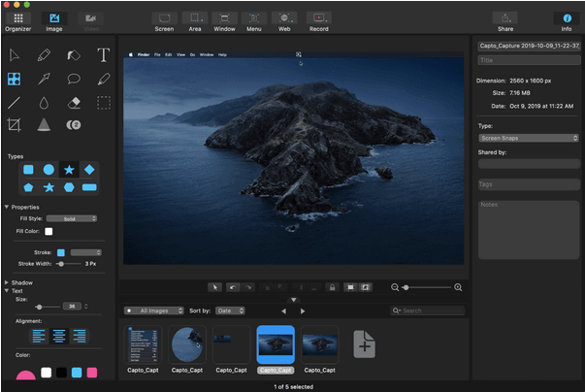This screenshot has width=585, height=392.
Task: Choose the Line drawing tool
Action: 14,102
